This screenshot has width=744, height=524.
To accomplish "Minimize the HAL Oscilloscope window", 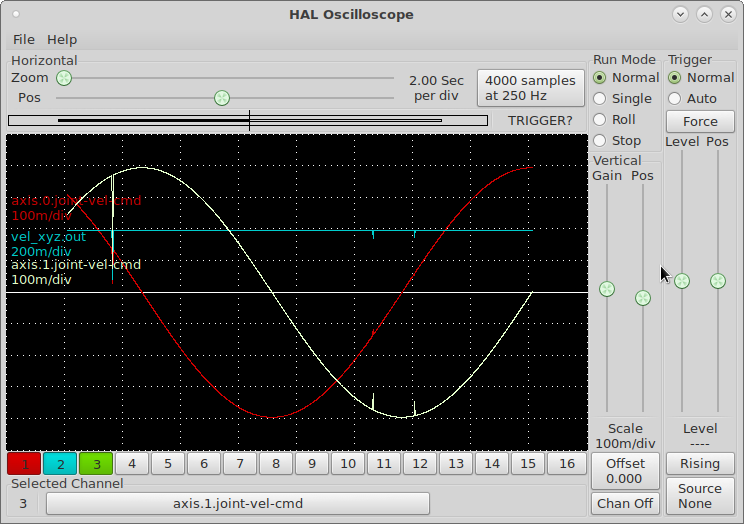I will pyautogui.click(x=680, y=14).
